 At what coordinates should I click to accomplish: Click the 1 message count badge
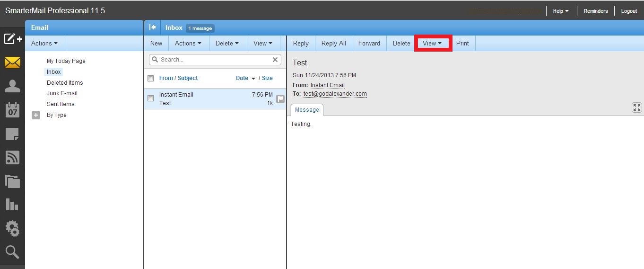tap(200, 28)
